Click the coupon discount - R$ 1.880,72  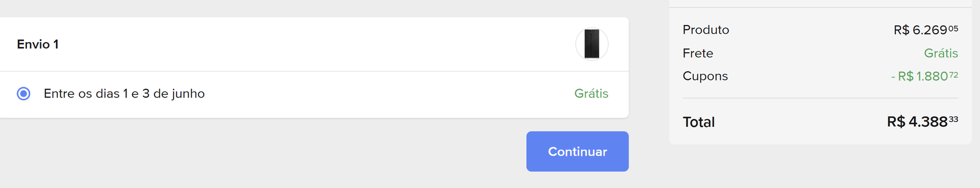click(x=924, y=76)
